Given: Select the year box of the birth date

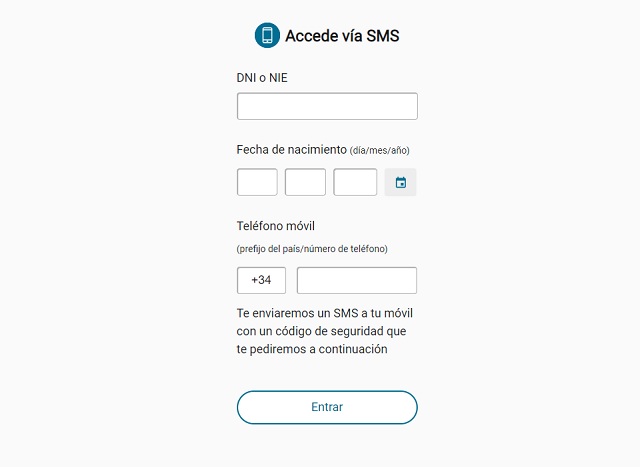Looking at the screenshot, I should [355, 182].
